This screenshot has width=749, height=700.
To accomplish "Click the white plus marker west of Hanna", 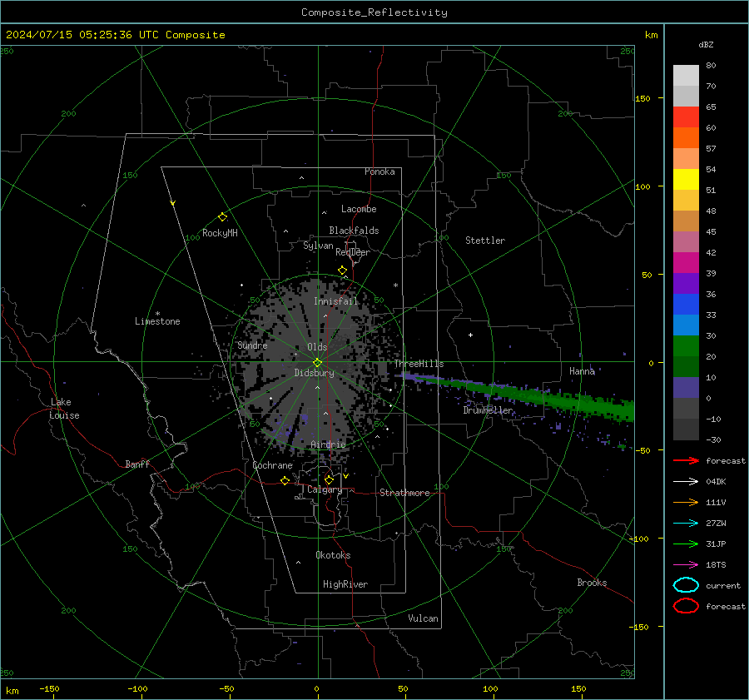I will [470, 335].
